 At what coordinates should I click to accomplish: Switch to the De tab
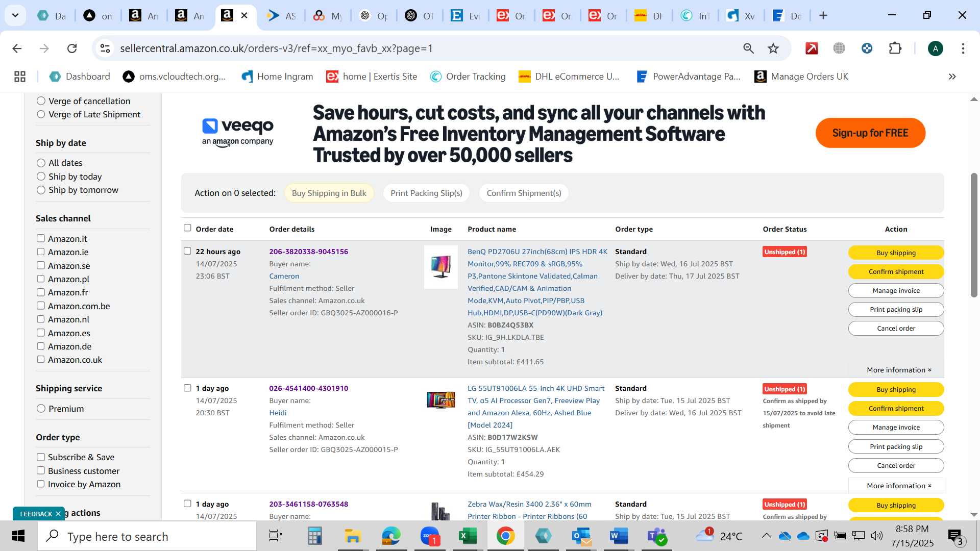tap(787, 16)
